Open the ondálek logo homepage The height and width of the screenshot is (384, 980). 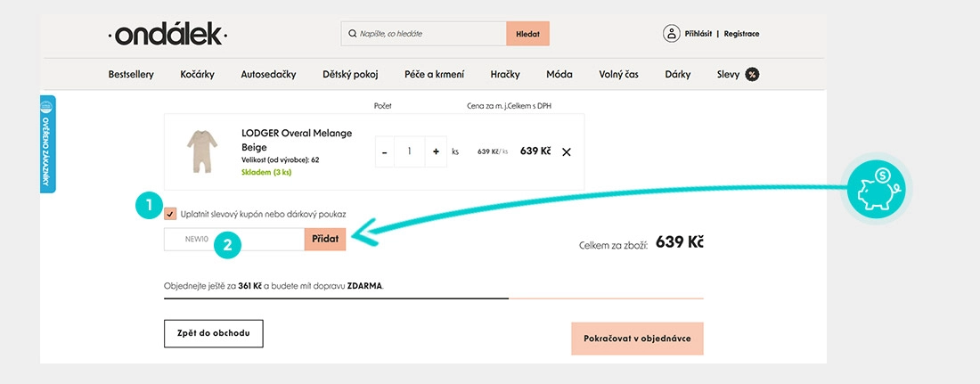[x=167, y=36]
